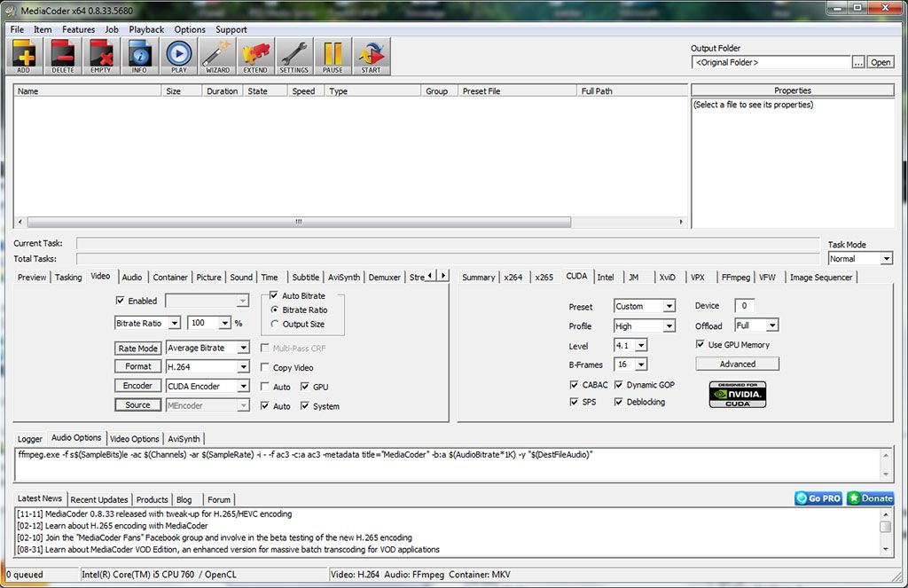
Task: Open the SETTINGS wrench icon
Action: coord(294,56)
